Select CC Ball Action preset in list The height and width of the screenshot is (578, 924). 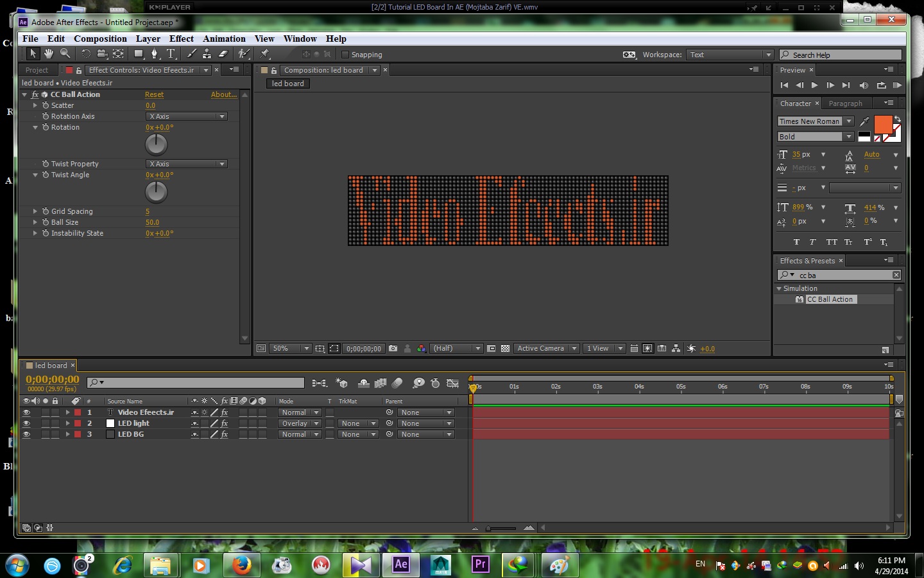830,299
